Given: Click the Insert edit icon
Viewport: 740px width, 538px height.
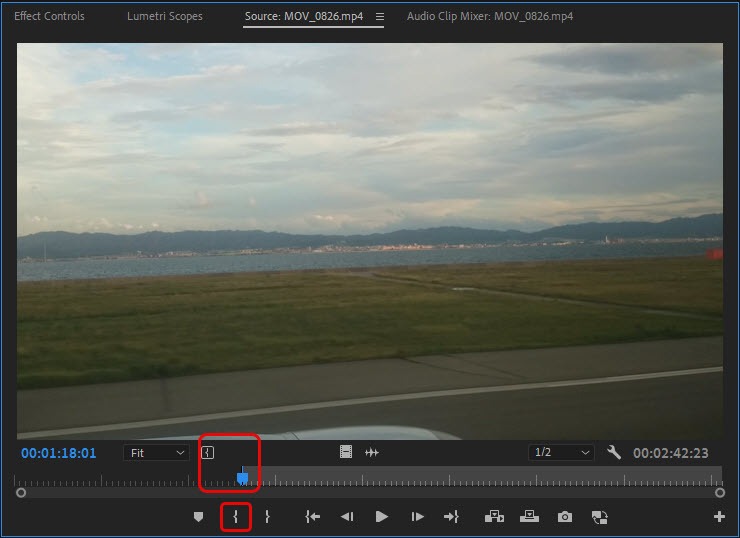Looking at the screenshot, I should tap(494, 517).
